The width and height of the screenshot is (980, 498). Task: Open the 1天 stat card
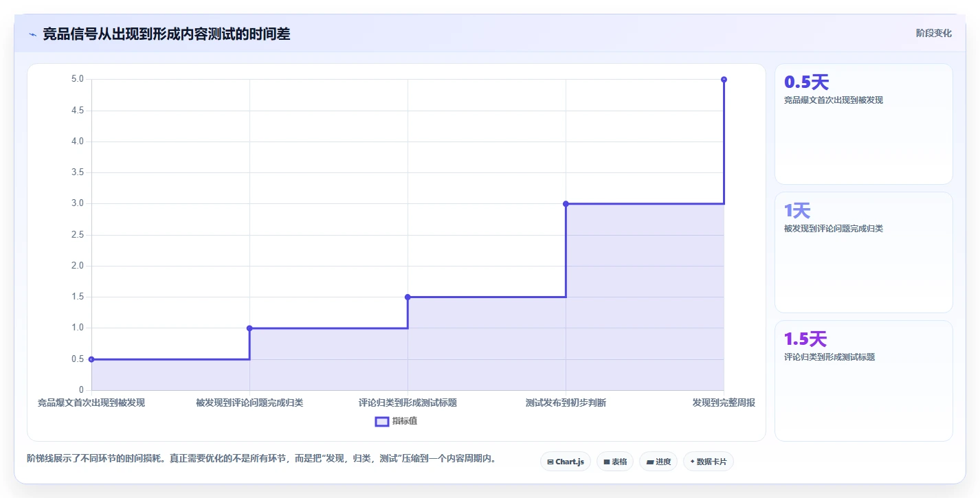tap(864, 253)
